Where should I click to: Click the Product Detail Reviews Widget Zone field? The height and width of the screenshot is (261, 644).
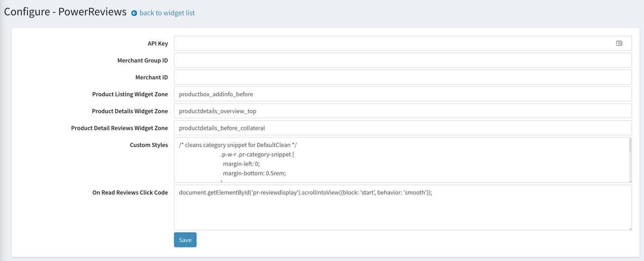click(402, 128)
